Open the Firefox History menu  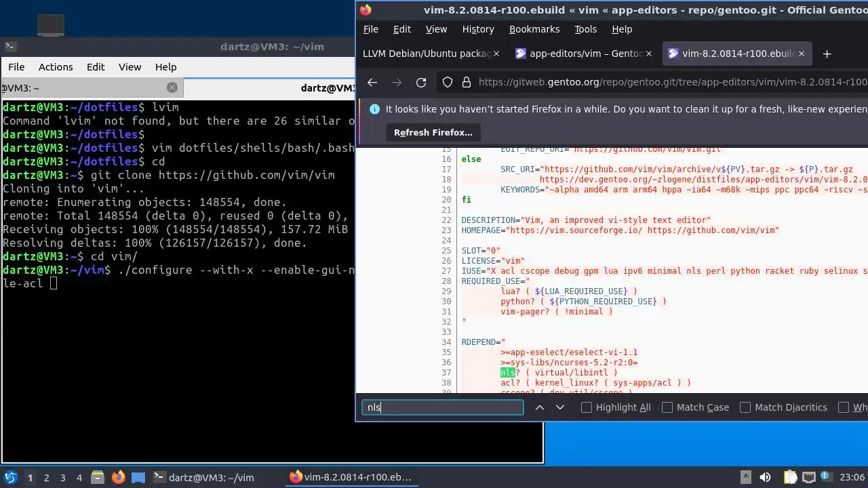478,29
